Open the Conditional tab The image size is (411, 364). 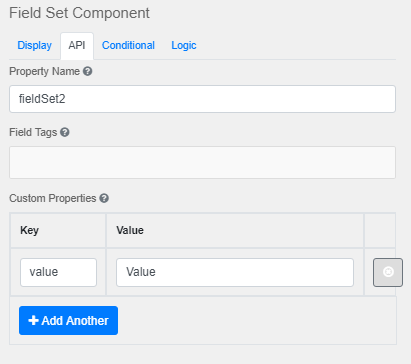coord(128,45)
